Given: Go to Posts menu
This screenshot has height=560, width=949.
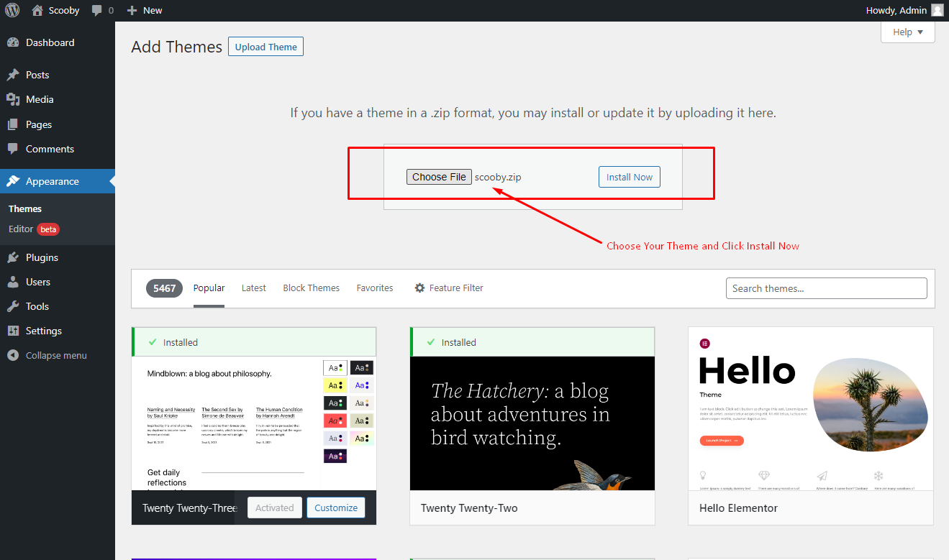Looking at the screenshot, I should click(x=58, y=75).
